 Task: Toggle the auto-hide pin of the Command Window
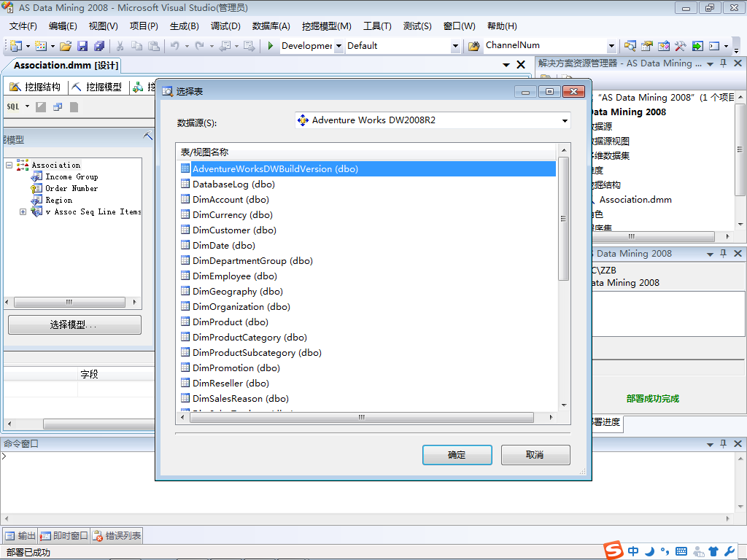tap(724, 443)
